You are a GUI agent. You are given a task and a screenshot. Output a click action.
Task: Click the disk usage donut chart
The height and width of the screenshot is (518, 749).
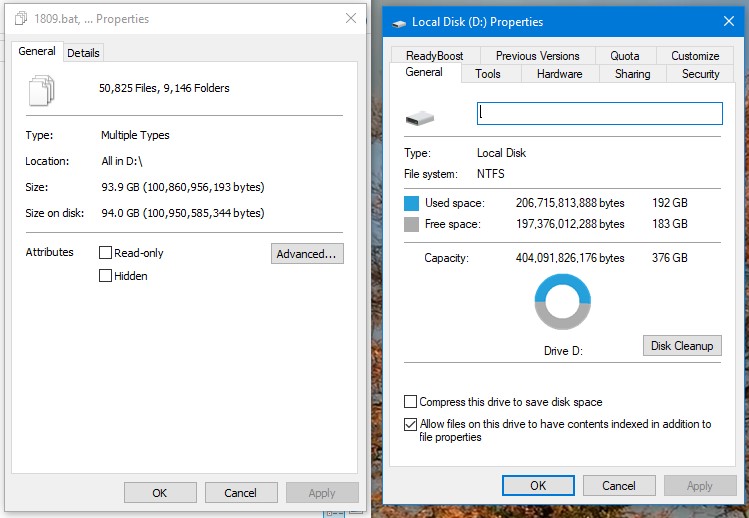tap(563, 302)
